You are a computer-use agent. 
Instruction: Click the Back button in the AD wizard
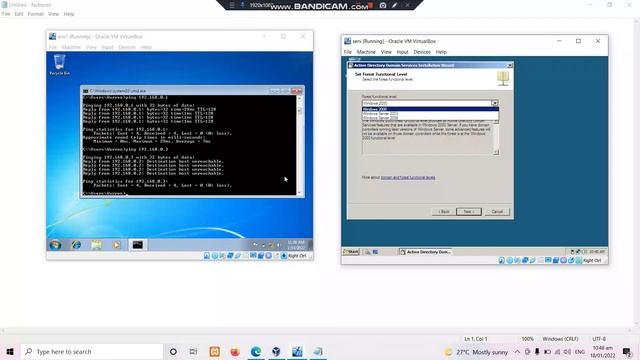(x=444, y=211)
